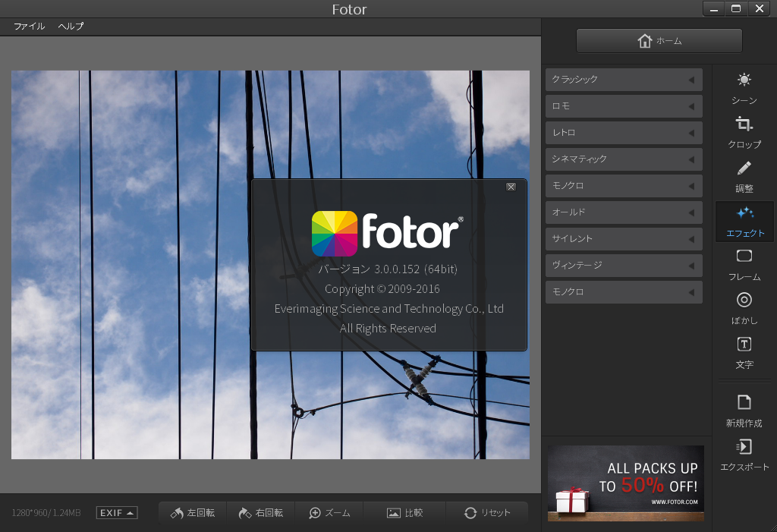Open the 50% off packs promotion banner
The image size is (777, 532).
(x=625, y=483)
